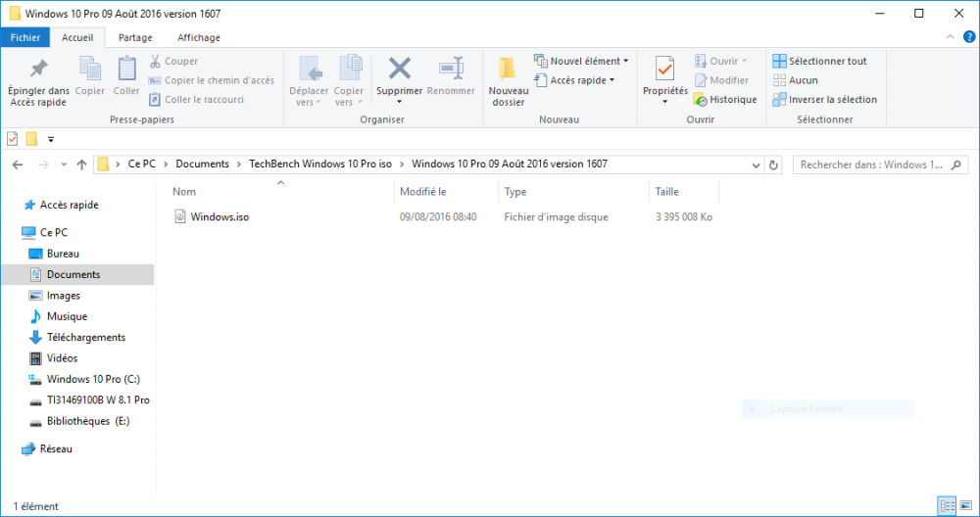The image size is (980, 517).
Task: Open the ribbon help question mark
Action: click(x=969, y=37)
